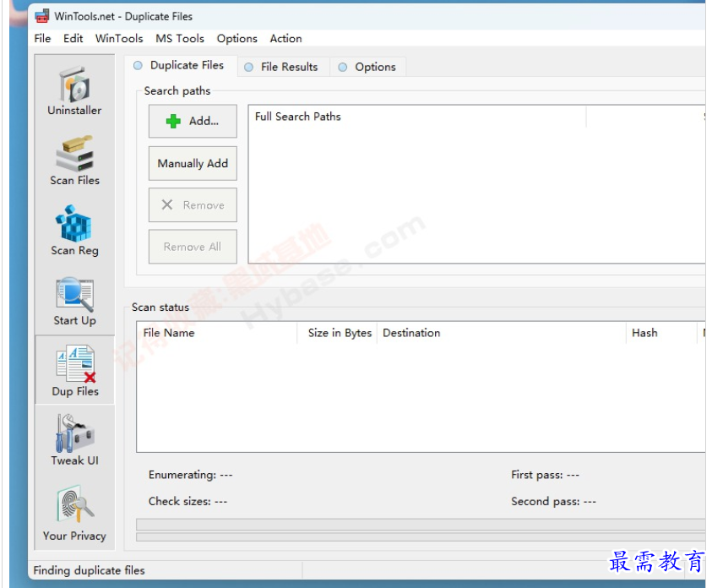Click the Remove button
Viewport: 712px width, 588px height.
click(x=193, y=204)
